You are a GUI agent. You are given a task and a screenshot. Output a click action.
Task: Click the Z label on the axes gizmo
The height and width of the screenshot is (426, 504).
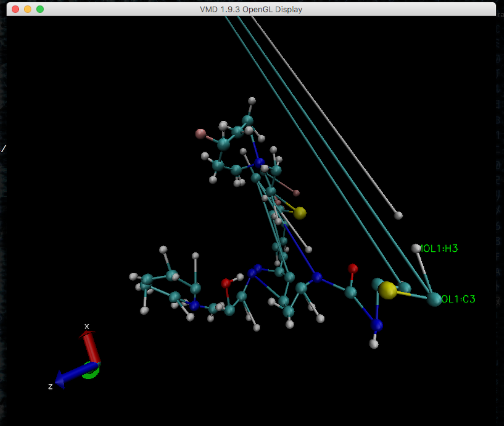(x=51, y=387)
